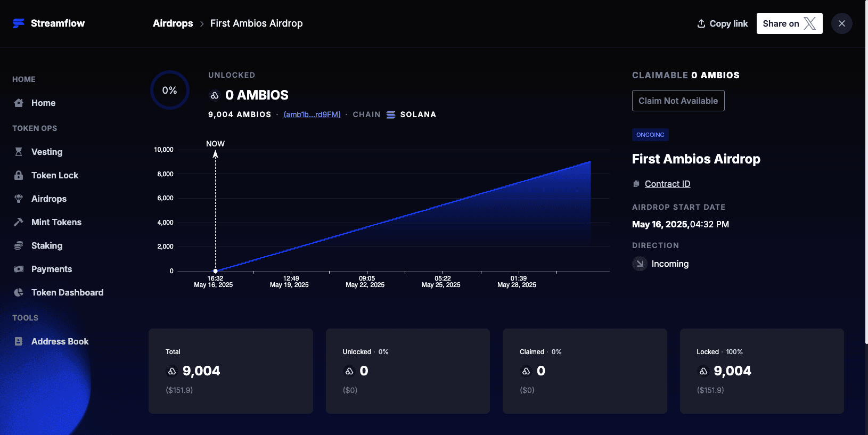Click the ONGOING status badge
Screen dimensions: 868x435
650,135
